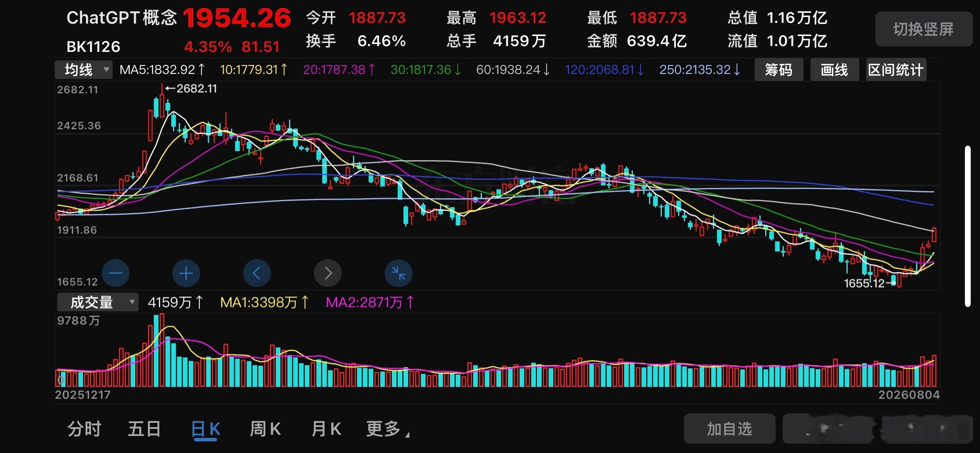Open 区间统计 range statistics
This screenshot has height=453, width=980.
click(896, 70)
